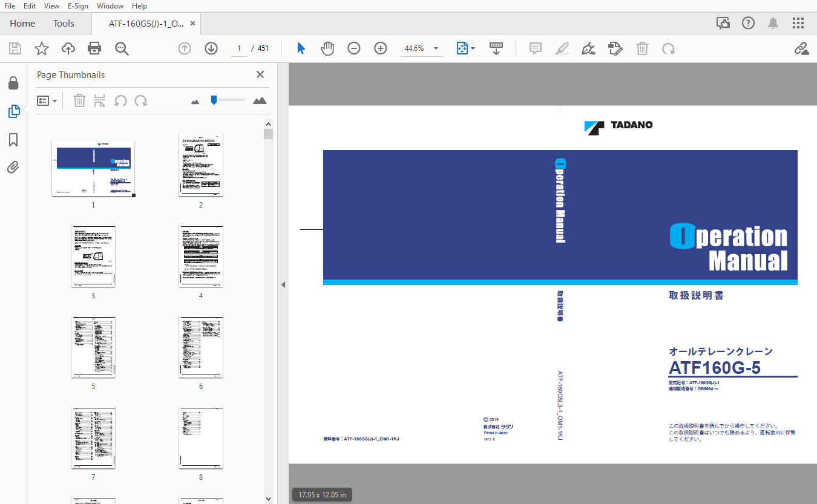Select page 7 thumbnail
817x504 pixels.
tap(93, 438)
